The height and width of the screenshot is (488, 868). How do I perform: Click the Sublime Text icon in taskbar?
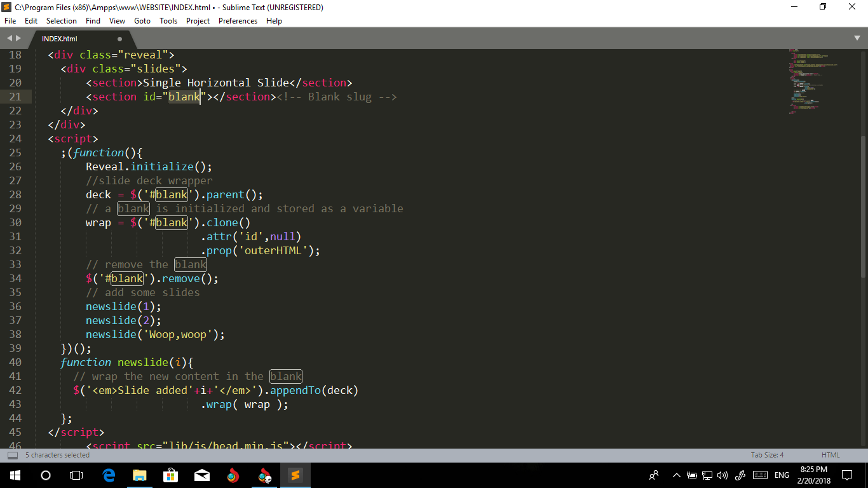pyautogui.click(x=295, y=475)
